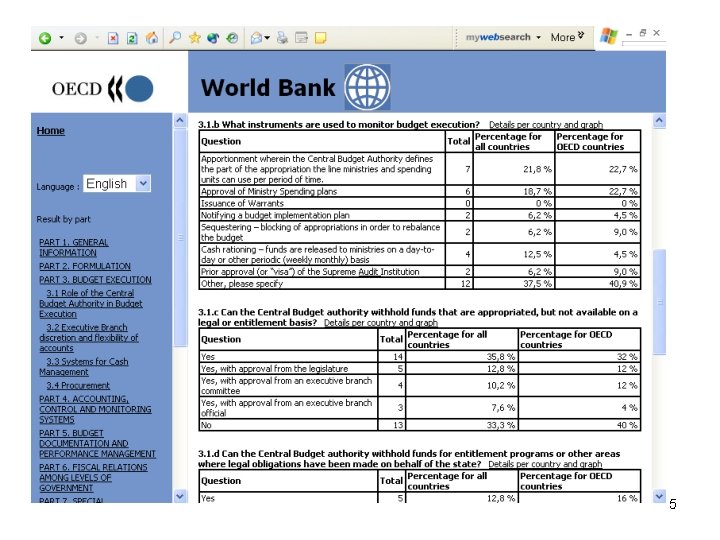This screenshot has height=540, width=720.
Task: Open PART 2. FORMULATION link
Action: point(84,266)
